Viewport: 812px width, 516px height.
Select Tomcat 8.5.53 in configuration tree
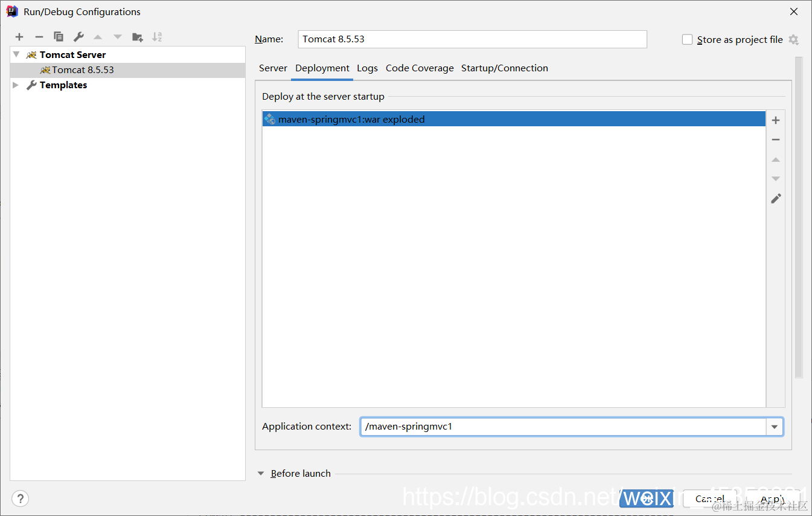128,70
